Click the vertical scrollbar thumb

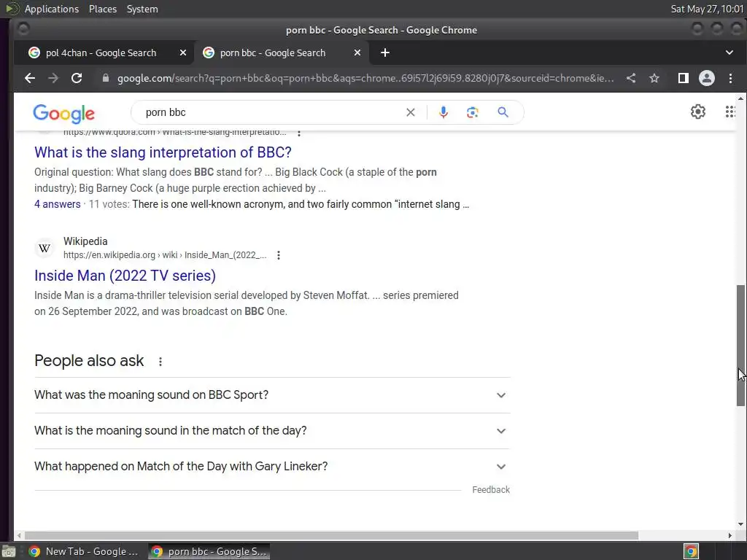click(740, 346)
